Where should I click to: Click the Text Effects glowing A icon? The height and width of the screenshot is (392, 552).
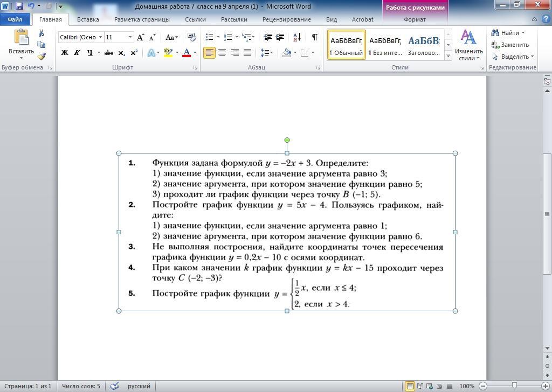point(151,53)
